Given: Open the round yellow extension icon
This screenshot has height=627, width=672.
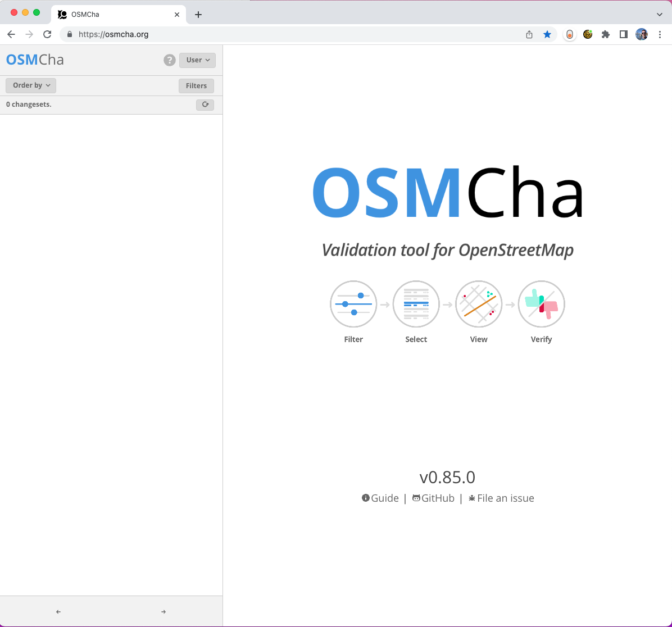Looking at the screenshot, I should pyautogui.click(x=588, y=34).
